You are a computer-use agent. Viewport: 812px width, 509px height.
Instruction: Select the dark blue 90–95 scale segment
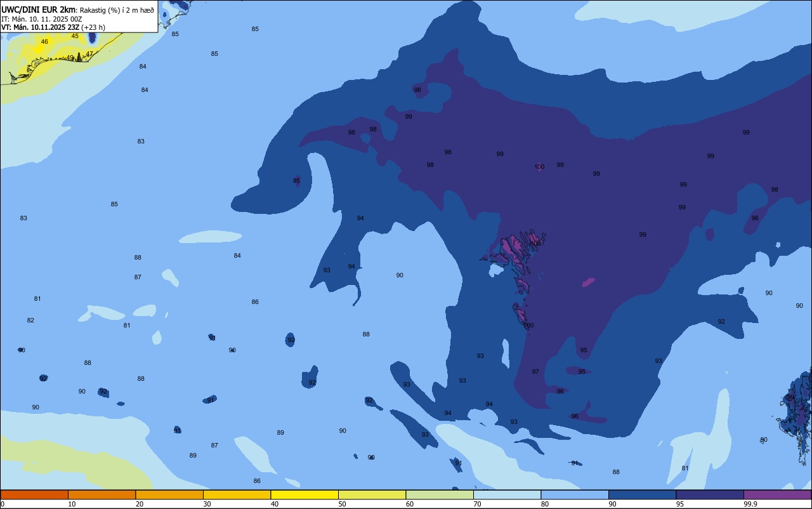tap(642, 494)
